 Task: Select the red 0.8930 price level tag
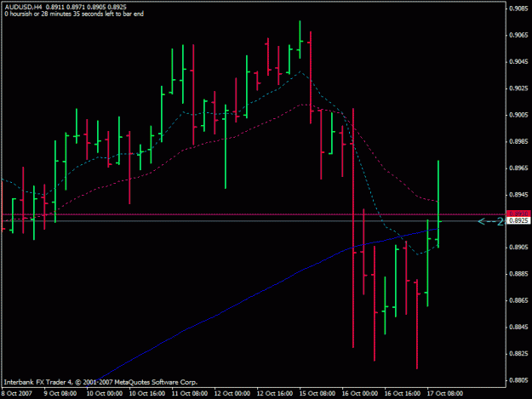coord(518,214)
